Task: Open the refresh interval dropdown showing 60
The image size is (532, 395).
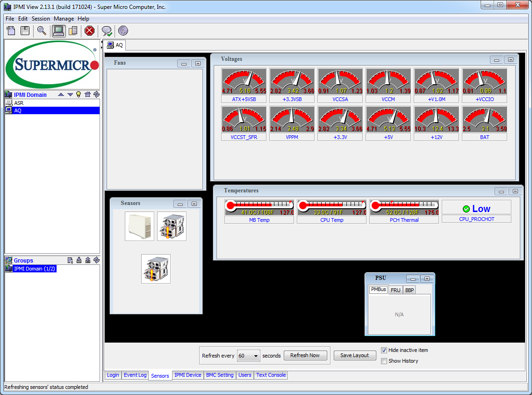Action: point(249,356)
